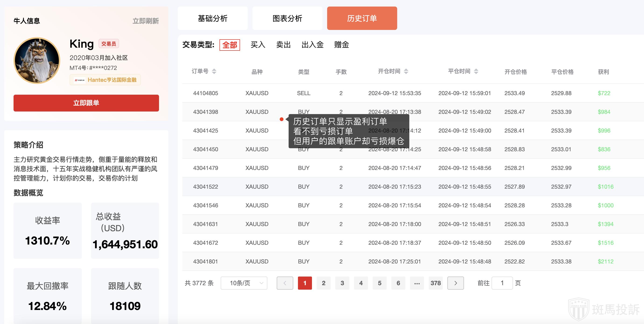Sort by close time column arrows

pyautogui.click(x=476, y=72)
